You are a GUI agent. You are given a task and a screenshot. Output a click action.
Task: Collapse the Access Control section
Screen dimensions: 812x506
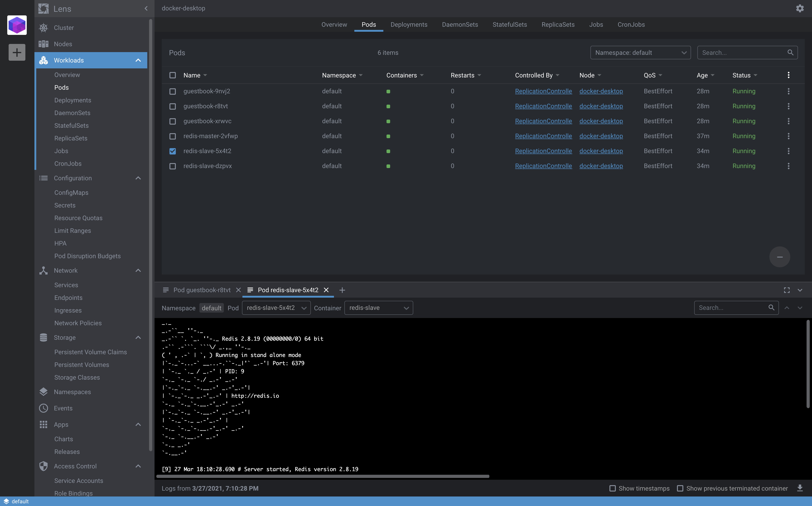(138, 466)
